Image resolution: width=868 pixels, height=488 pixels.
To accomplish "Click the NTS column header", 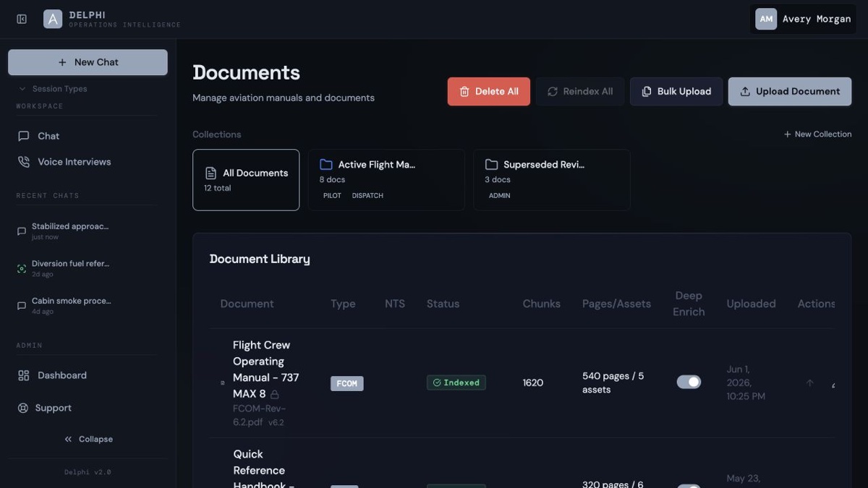I will pyautogui.click(x=395, y=304).
